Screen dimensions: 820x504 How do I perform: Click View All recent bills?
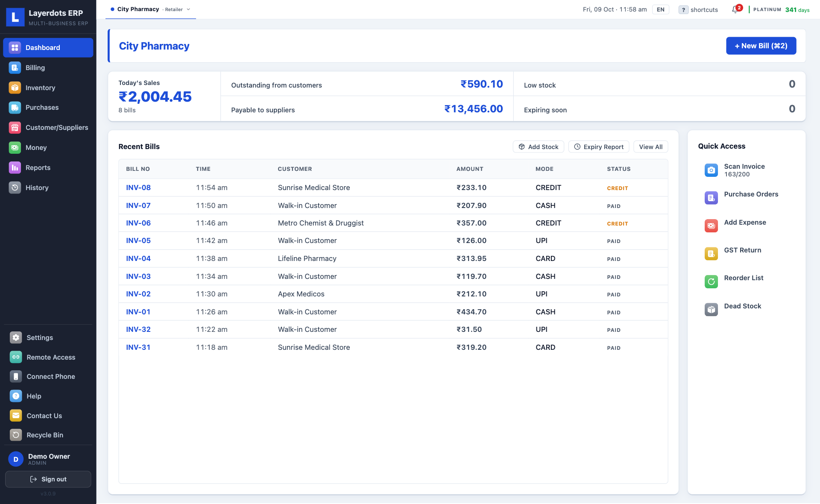point(650,147)
